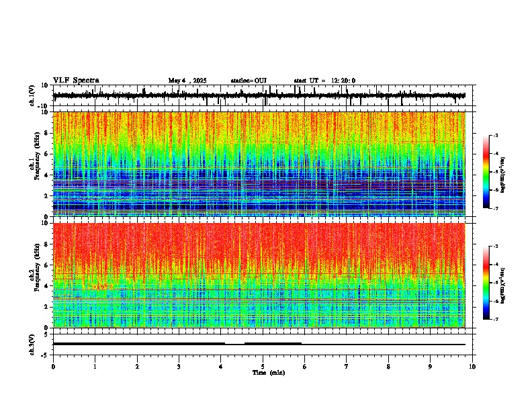Click time axis tick label "9"

pyautogui.click(x=430, y=367)
